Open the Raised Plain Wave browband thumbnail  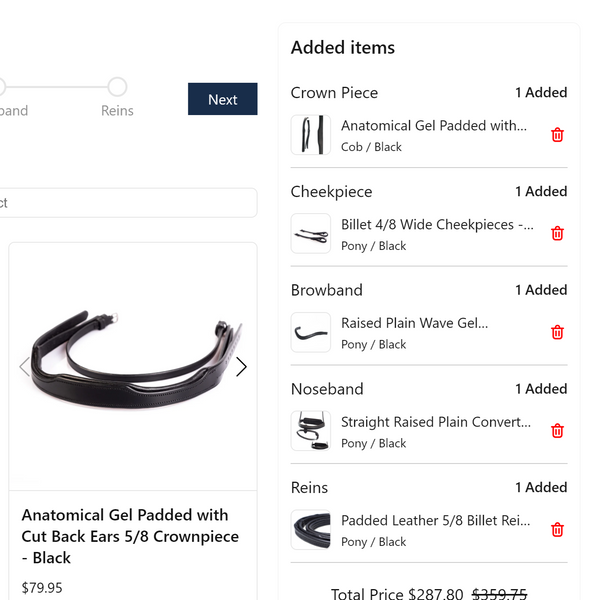tap(310, 332)
